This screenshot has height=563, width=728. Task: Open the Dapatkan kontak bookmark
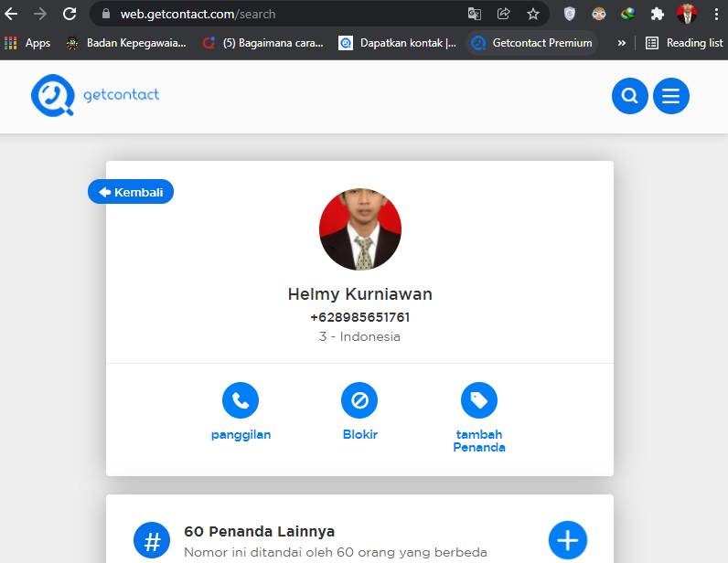(398, 43)
